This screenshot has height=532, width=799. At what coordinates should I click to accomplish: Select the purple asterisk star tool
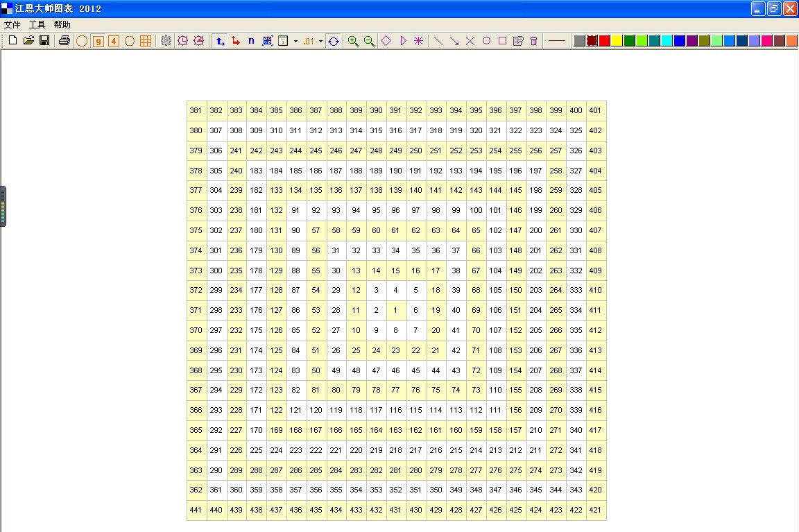418,41
